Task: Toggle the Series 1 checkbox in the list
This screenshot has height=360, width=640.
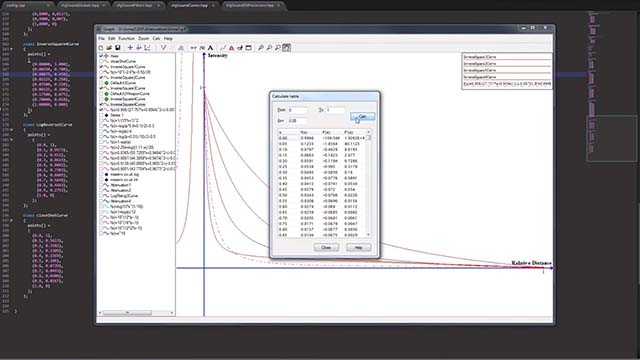Action: [101, 115]
